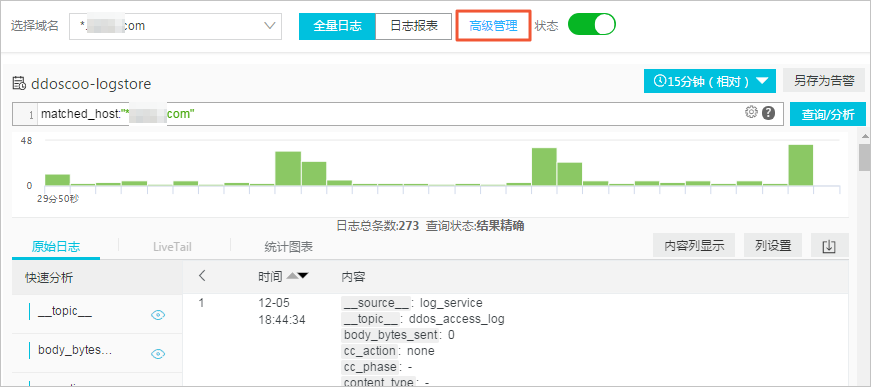Click the log_service source value

tap(451, 303)
